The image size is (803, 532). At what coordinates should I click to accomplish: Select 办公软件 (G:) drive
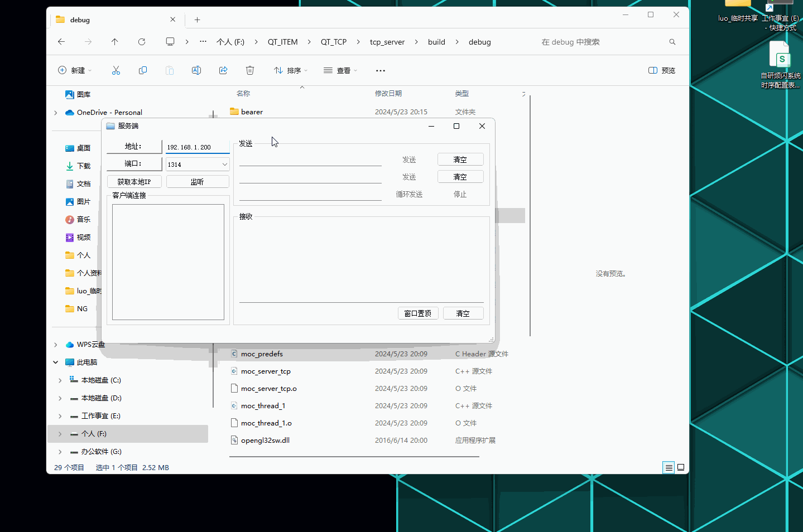click(101, 452)
